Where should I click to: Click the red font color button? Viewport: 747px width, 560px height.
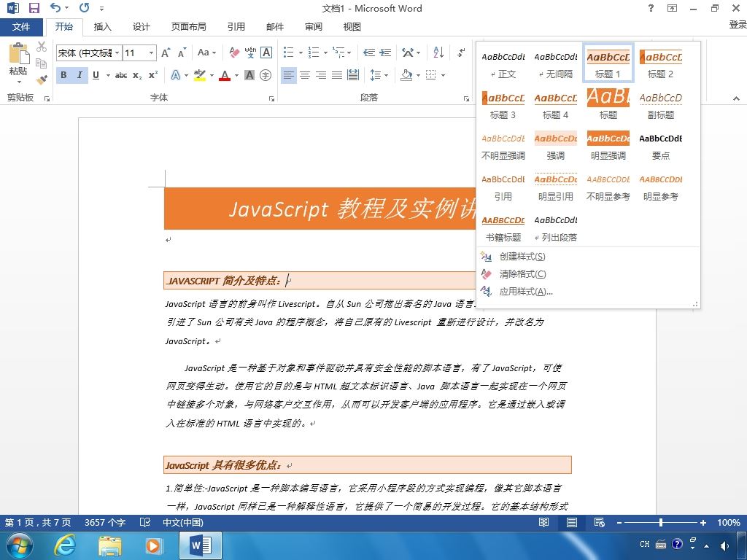(225, 75)
